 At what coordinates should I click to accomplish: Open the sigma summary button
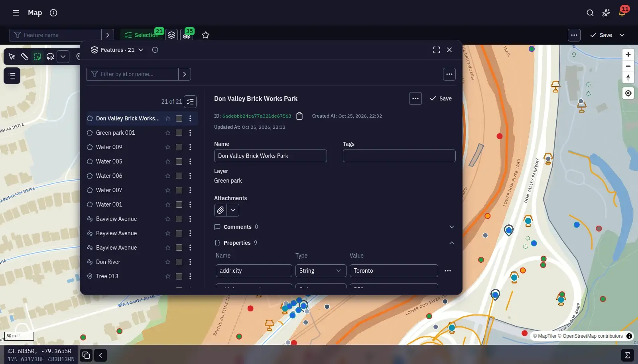point(628,355)
